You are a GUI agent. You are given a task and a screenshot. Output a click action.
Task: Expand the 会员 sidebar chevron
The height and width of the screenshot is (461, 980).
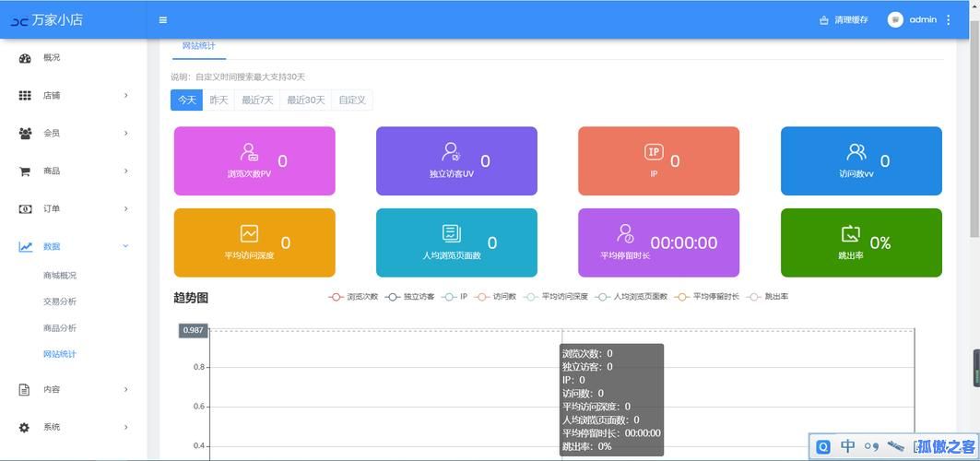click(x=125, y=133)
